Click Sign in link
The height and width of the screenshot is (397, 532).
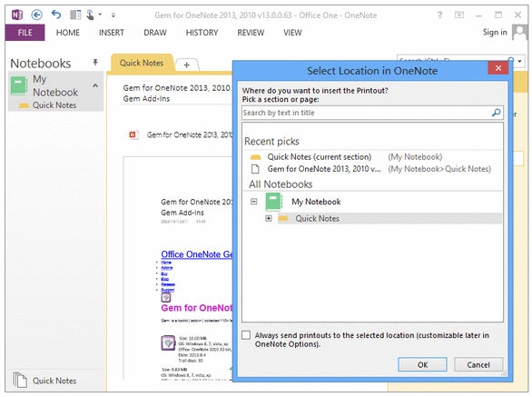[x=495, y=33]
